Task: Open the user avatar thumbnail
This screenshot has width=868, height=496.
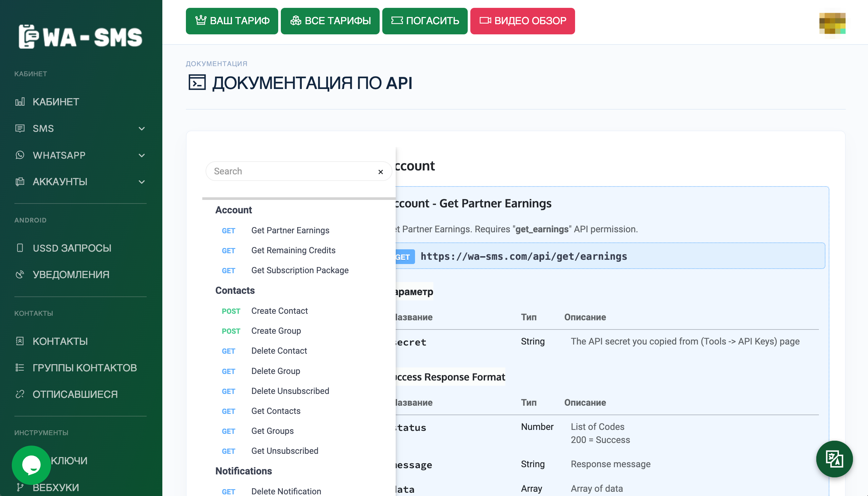Action: (832, 23)
